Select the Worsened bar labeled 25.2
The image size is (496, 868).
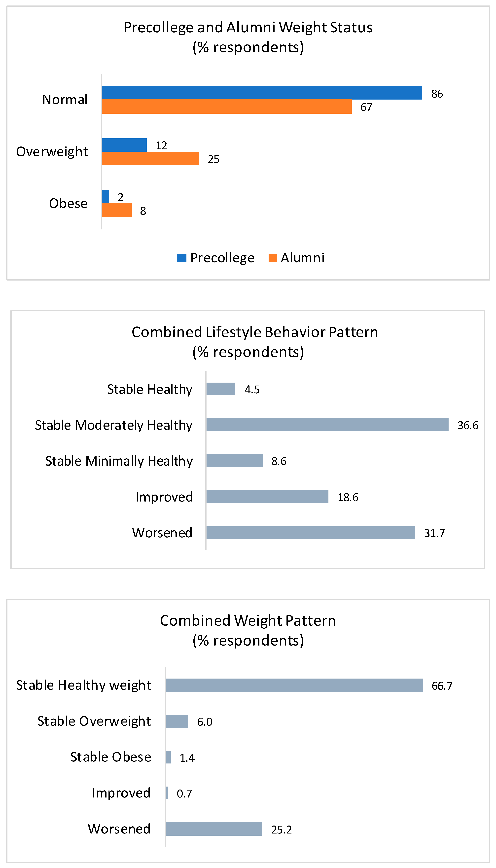tap(214, 829)
